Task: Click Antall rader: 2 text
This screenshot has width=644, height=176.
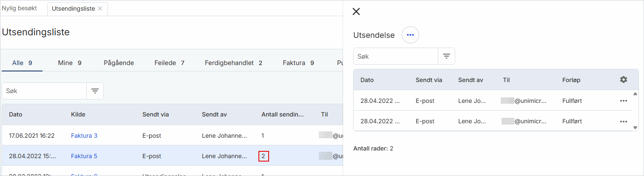Action: 373,148
